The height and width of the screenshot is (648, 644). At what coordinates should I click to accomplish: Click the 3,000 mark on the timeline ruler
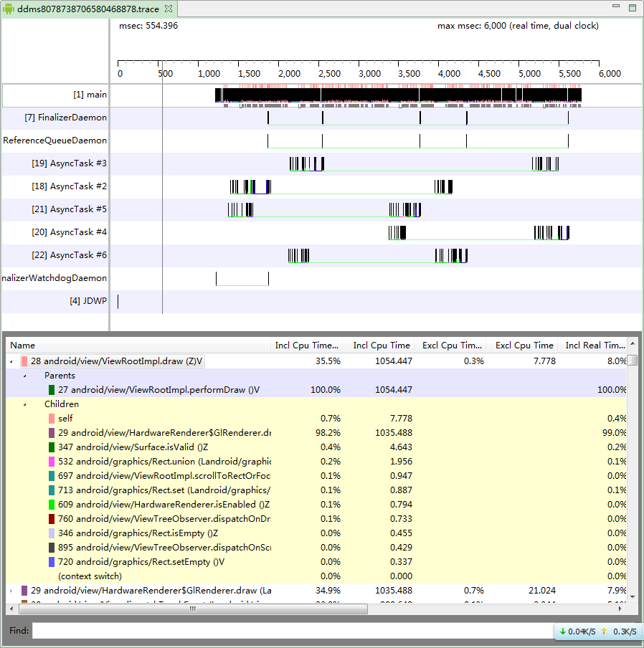[x=369, y=74]
